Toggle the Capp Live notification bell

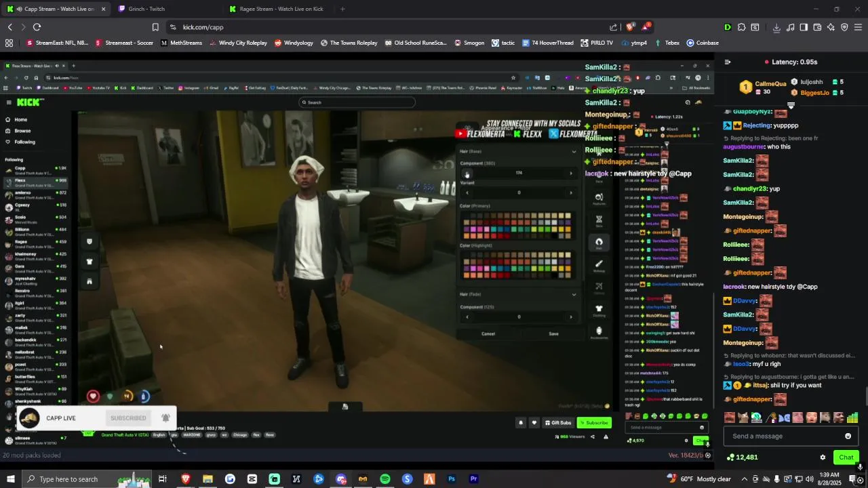pos(165,418)
